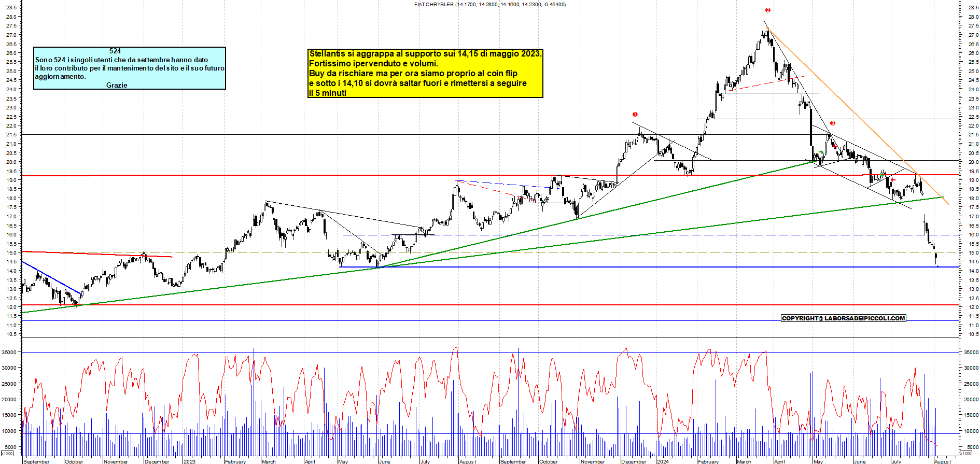Click 19.0 on the right price axis

pyautogui.click(x=973, y=180)
